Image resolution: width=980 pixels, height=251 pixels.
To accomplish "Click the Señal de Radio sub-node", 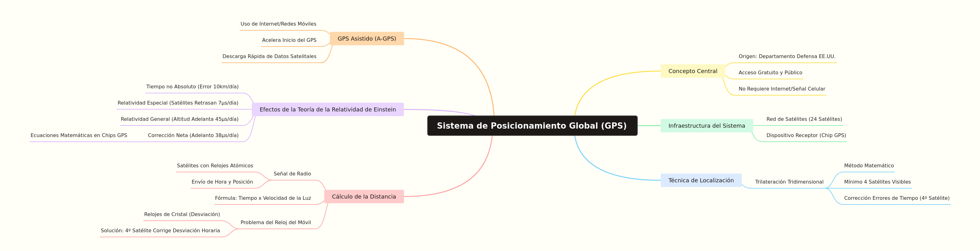I will click(292, 174).
